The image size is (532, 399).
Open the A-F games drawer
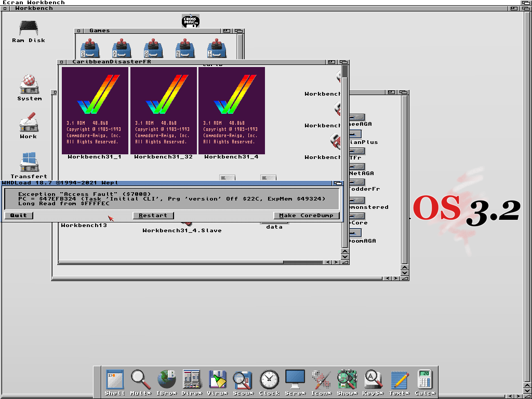coord(122,48)
